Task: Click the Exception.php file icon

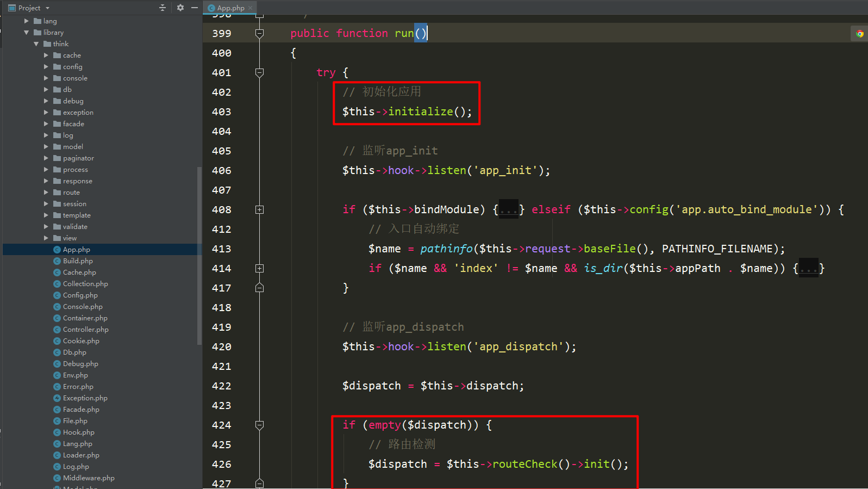Action: click(57, 398)
